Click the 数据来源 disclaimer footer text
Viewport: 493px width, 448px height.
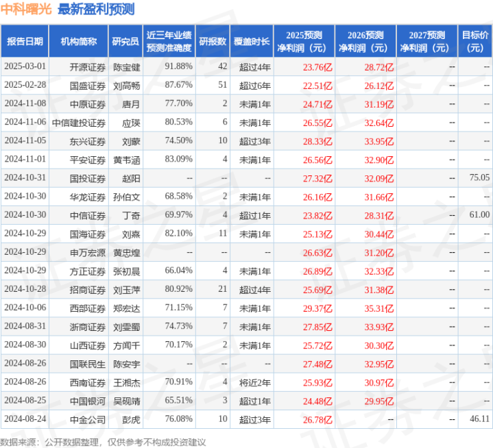click(103, 443)
